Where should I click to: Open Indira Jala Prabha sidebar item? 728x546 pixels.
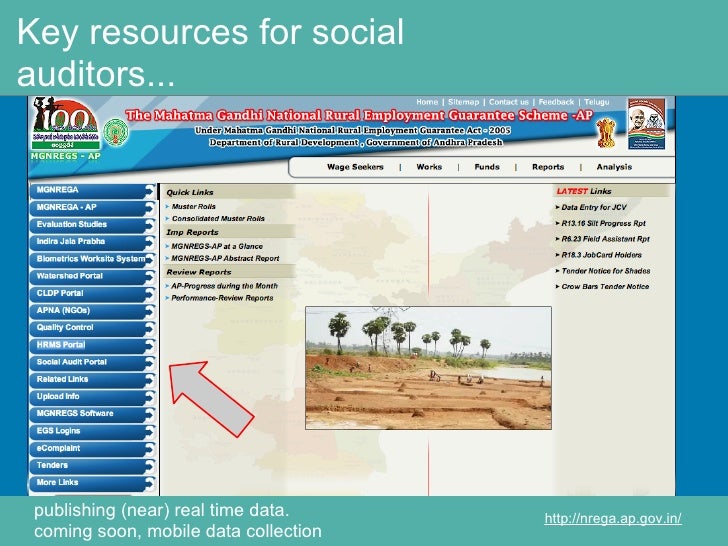pyautogui.click(x=92, y=242)
